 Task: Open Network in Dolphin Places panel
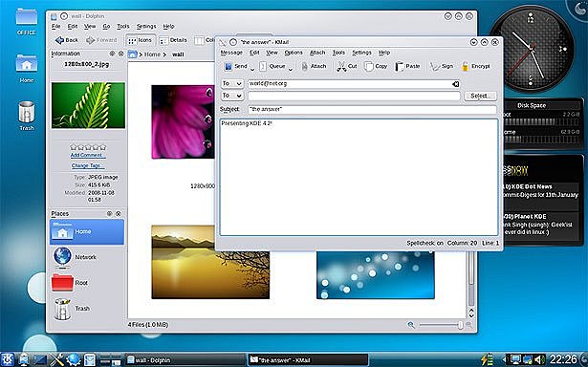pos(87,257)
